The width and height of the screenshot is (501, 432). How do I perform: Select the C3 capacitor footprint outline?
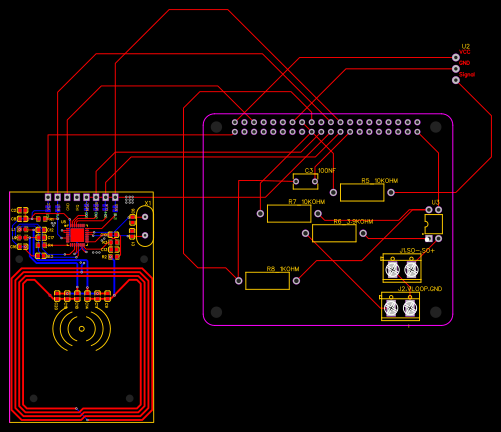(306, 182)
